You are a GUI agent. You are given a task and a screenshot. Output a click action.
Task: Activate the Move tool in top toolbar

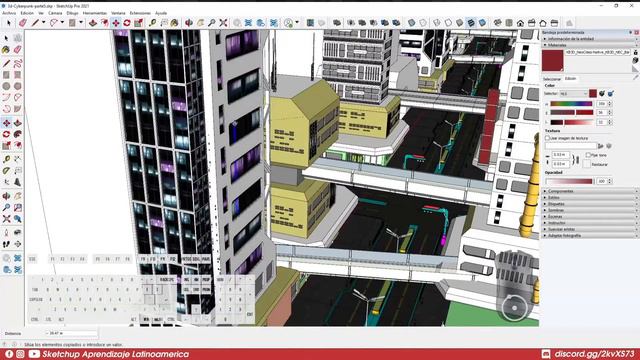(x=116, y=23)
